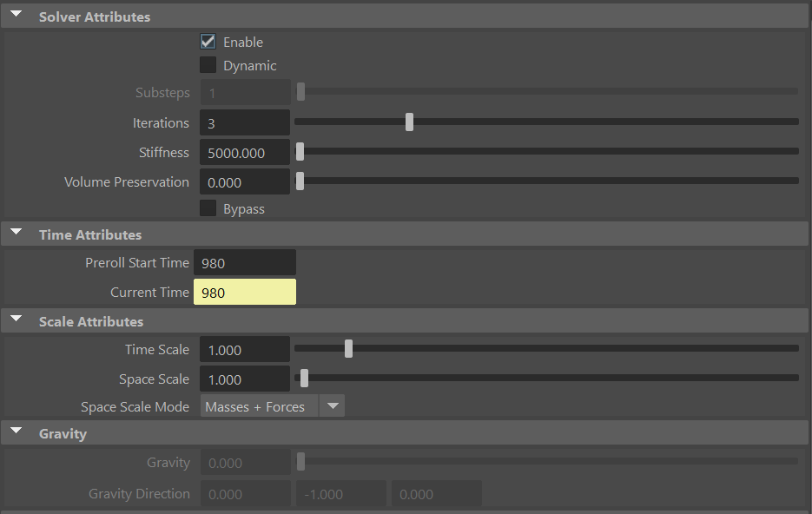This screenshot has height=514, width=812.
Task: Click the middle Gravity Direction field
Action: pos(340,492)
